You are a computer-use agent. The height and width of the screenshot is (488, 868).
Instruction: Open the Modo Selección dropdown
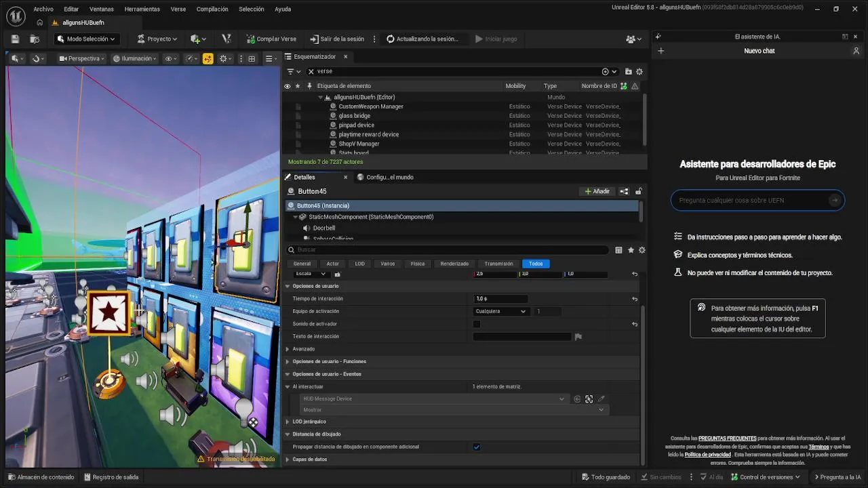coord(86,39)
